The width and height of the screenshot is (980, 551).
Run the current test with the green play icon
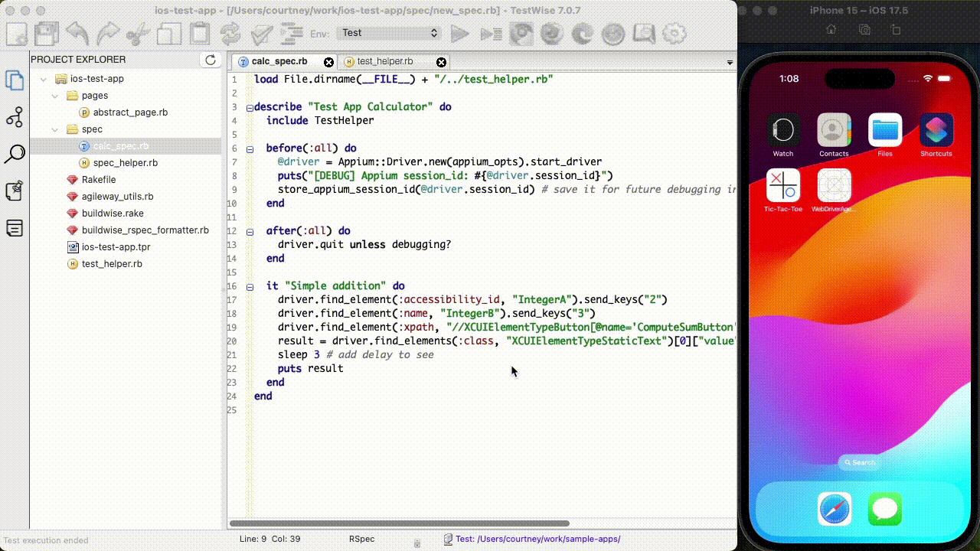(461, 33)
